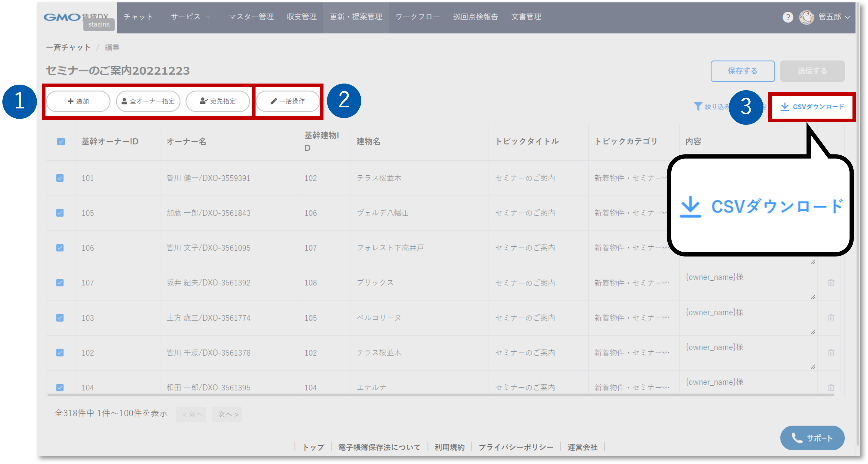Screen dimensions: 868x464
Task: Uncheck the row for owner ID 101
Action: (x=60, y=178)
